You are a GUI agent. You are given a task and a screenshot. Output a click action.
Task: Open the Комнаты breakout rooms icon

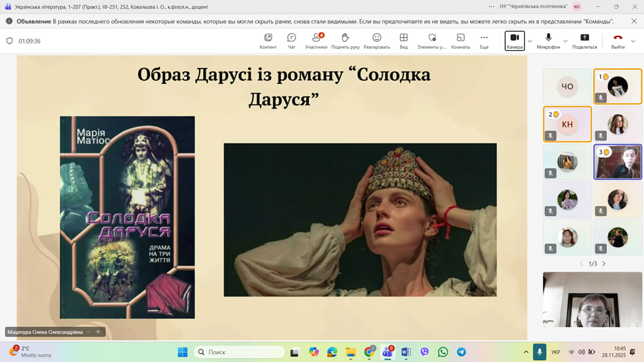tap(460, 40)
